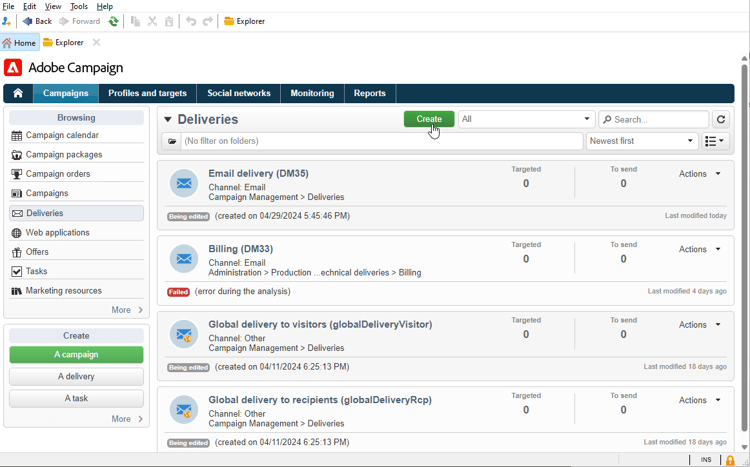
Task: Expand More under Browsing panel
Action: click(x=127, y=310)
